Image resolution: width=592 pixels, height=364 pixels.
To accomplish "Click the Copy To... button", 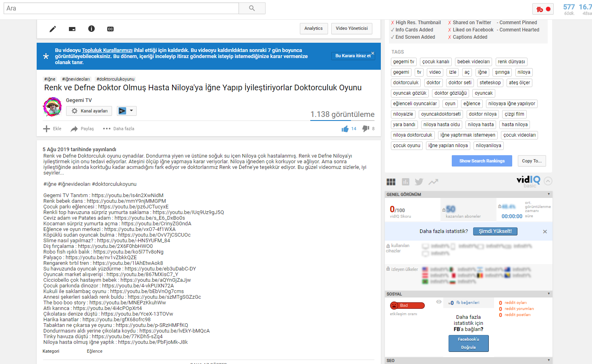I will tap(532, 161).
